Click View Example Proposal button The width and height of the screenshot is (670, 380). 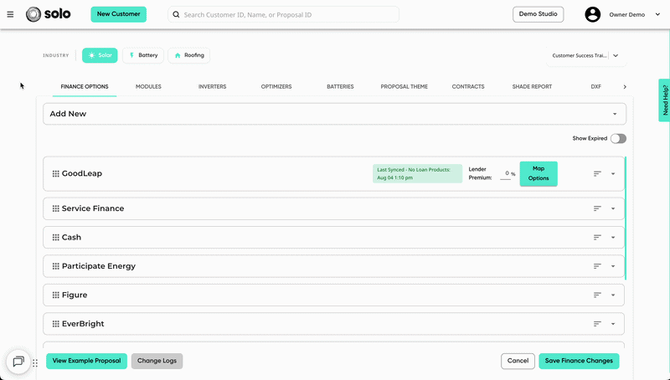(x=86, y=361)
